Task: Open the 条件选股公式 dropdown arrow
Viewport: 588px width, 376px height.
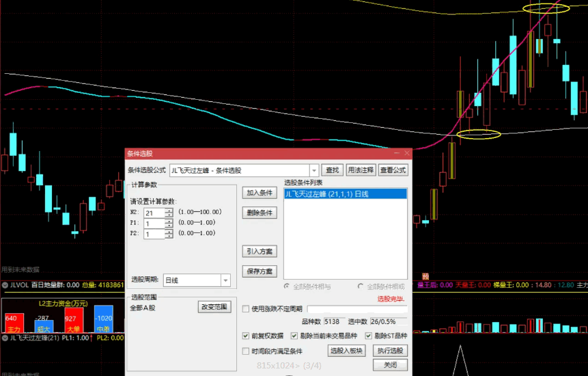Action: coord(314,170)
